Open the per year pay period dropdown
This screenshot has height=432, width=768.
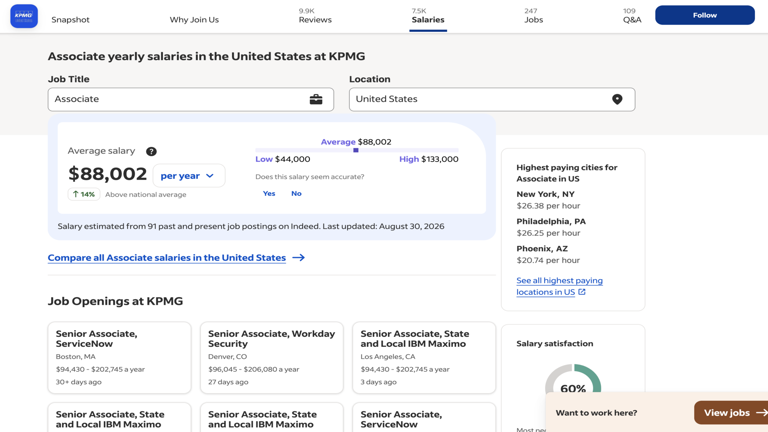point(189,176)
